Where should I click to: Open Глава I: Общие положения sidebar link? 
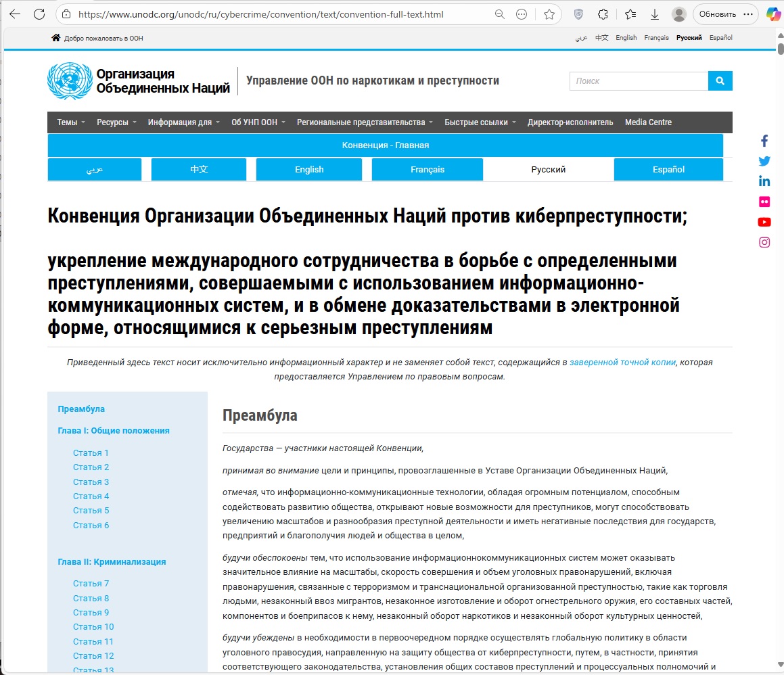click(x=114, y=431)
